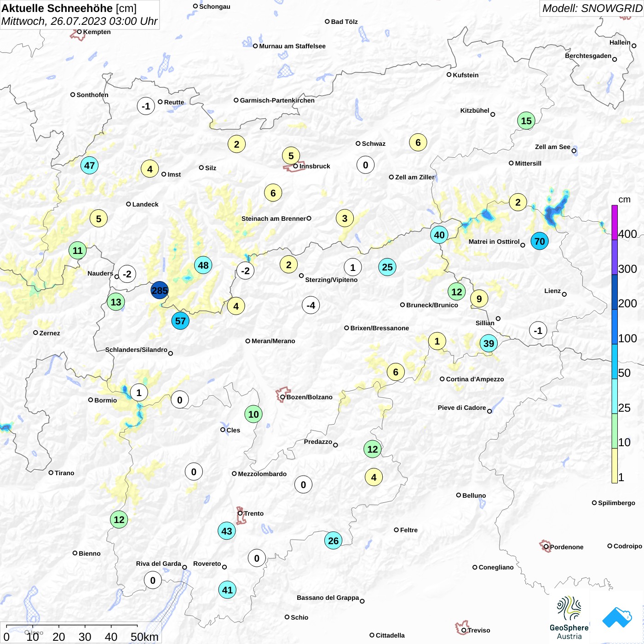The height and width of the screenshot is (644, 644).
Task: Click the 3 cm marker near Steinach
Action: point(345,218)
